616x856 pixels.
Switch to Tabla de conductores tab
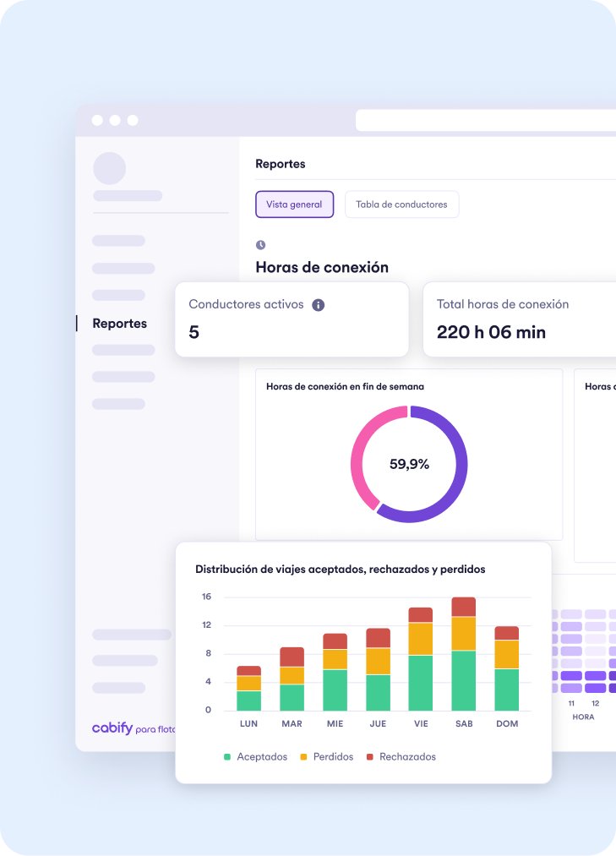coord(401,204)
